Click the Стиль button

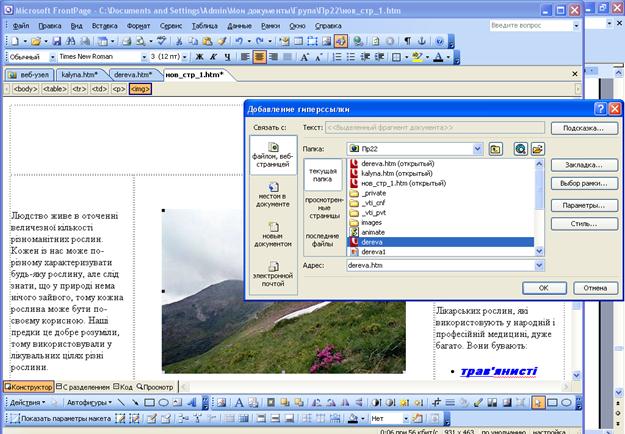click(x=584, y=224)
